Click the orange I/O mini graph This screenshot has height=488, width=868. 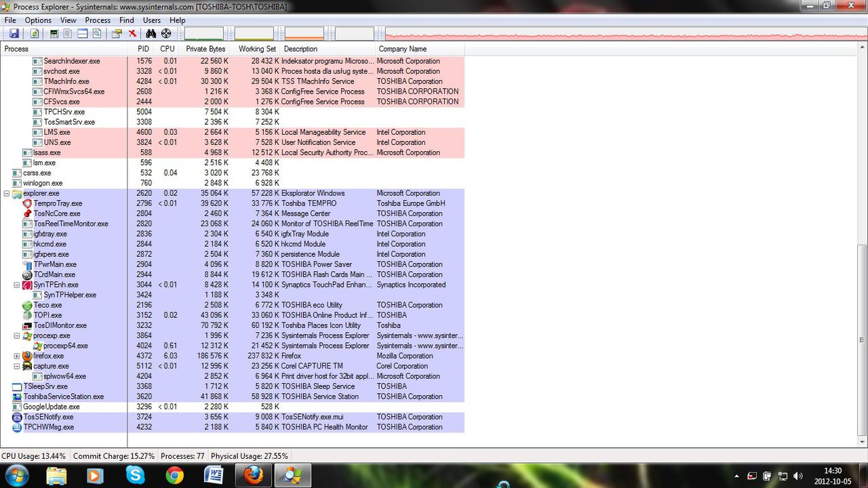coord(304,33)
